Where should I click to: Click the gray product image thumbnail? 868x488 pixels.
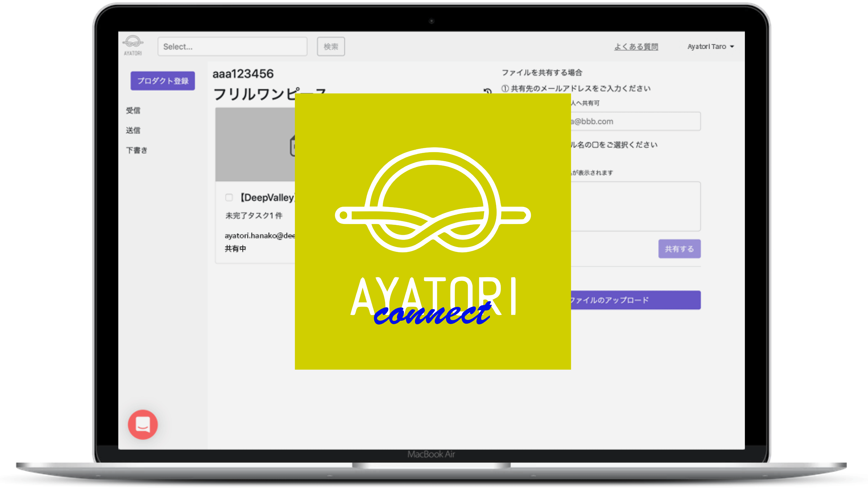coord(255,144)
